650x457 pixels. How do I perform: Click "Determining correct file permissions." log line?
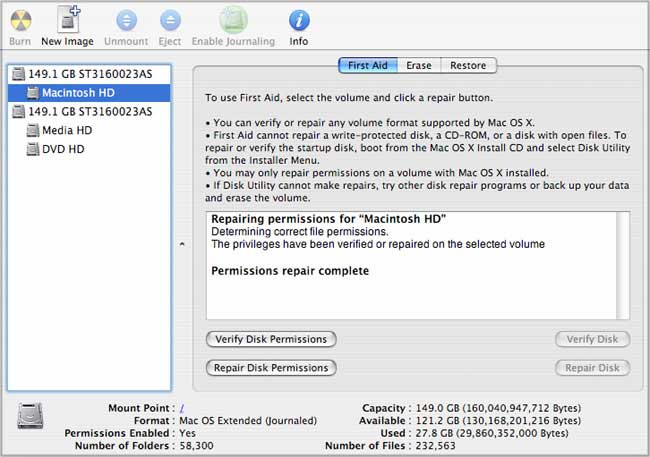(300, 231)
